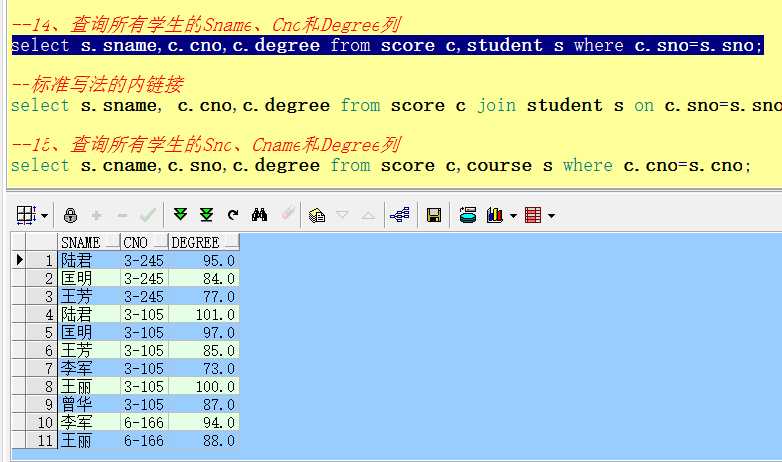The width and height of the screenshot is (782, 462).
Task: Select the 3-105 CNO cell in row 4
Action: click(144, 314)
